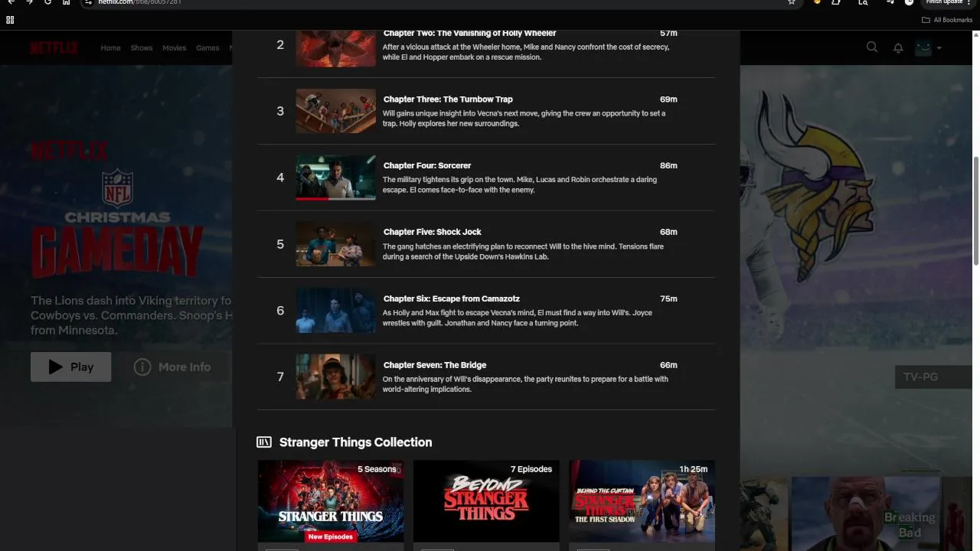Viewport: 980px width, 551px height.
Task: Go back using the browser back arrow
Action: click(x=11, y=2)
